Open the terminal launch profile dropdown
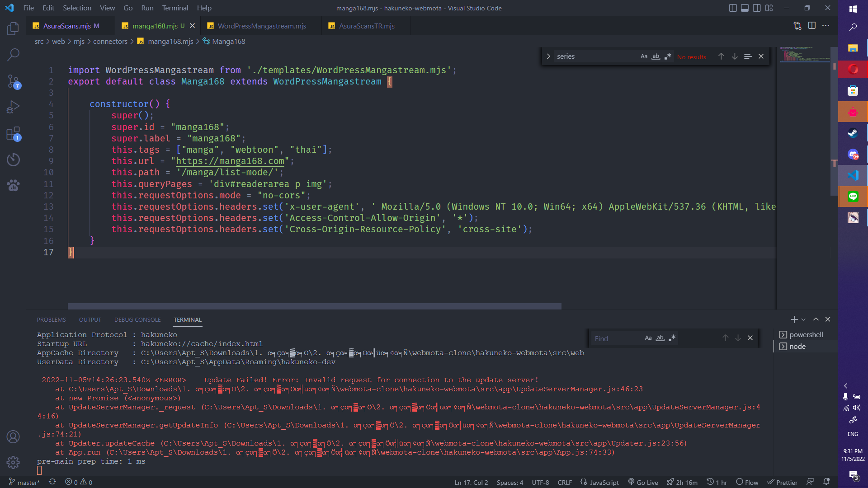 pos(803,319)
